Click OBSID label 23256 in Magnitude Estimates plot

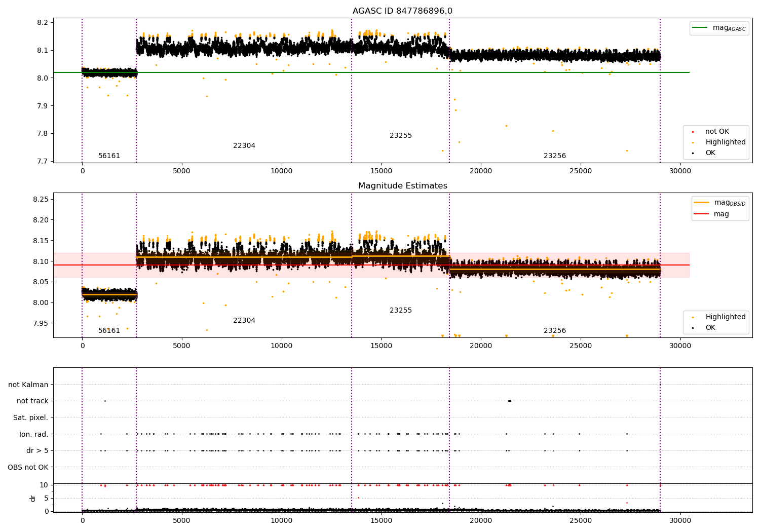pos(555,331)
